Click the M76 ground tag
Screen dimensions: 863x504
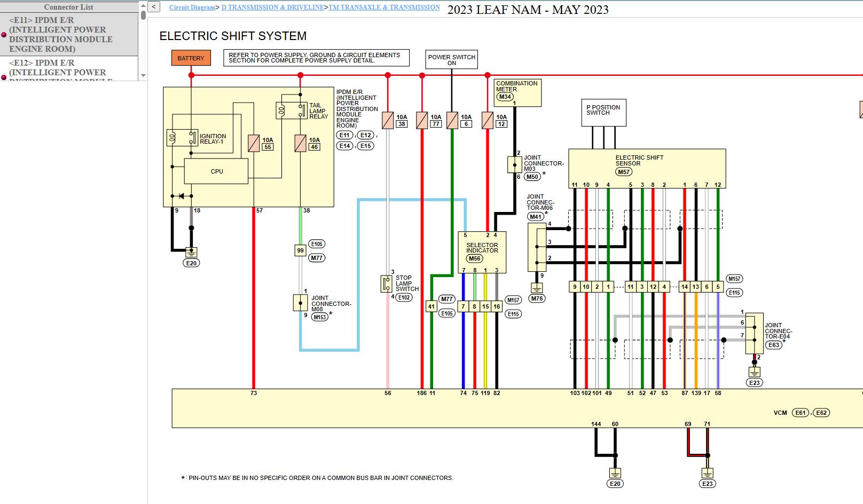pyautogui.click(x=537, y=298)
